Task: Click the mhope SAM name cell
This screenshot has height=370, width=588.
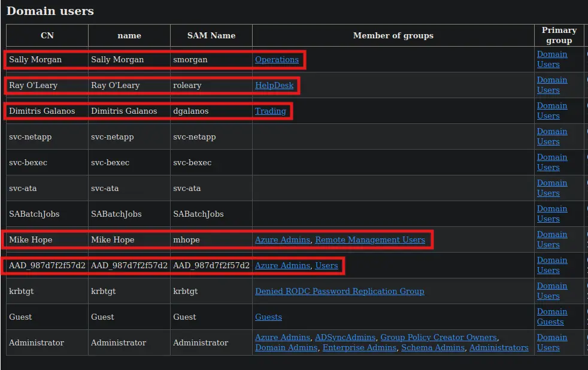Action: click(x=186, y=240)
